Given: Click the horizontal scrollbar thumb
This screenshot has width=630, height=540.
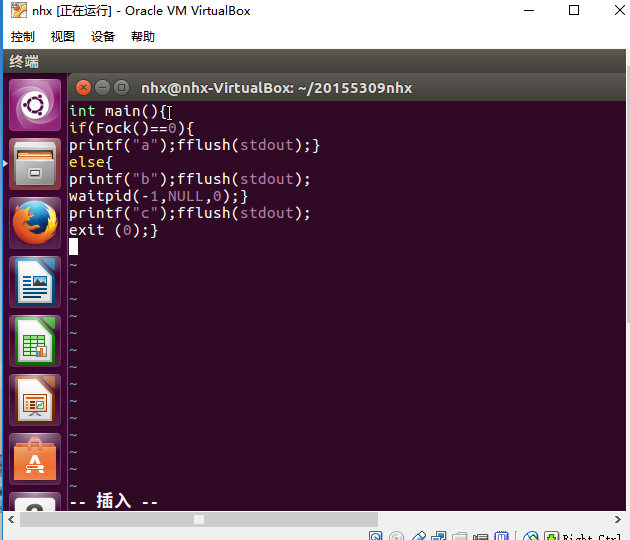Looking at the screenshot, I should coord(199,520).
